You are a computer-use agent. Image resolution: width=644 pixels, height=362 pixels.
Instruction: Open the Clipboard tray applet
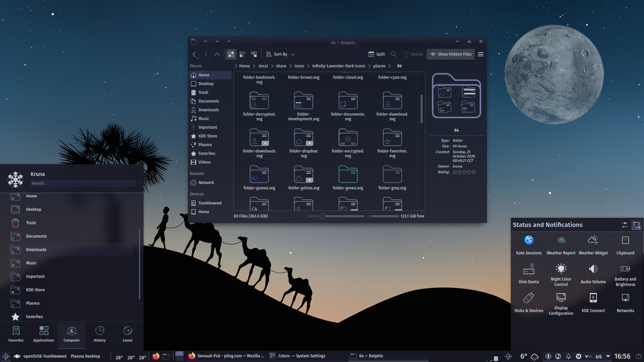[625, 244]
